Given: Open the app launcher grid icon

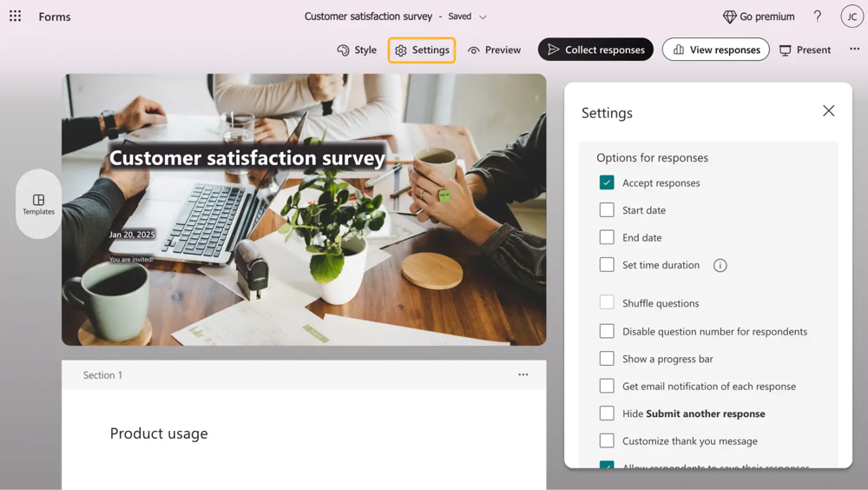Looking at the screenshot, I should tap(16, 17).
